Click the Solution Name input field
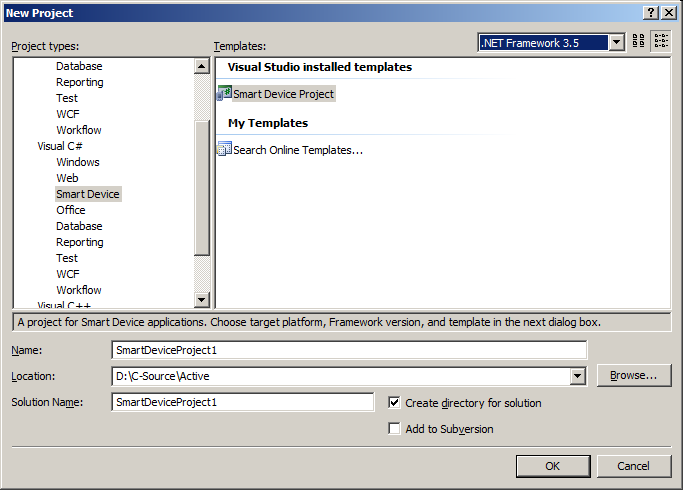 coord(243,402)
